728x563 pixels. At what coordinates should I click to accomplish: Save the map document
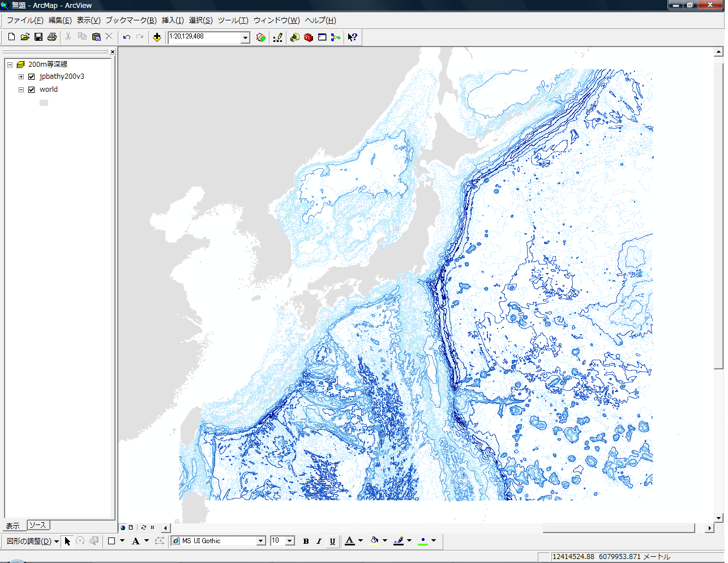coord(38,37)
